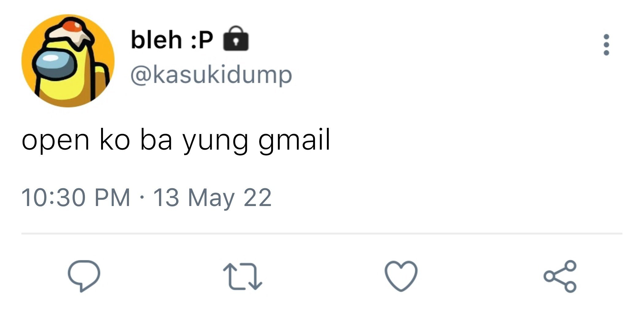Open the three-dot more options menu

(606, 45)
